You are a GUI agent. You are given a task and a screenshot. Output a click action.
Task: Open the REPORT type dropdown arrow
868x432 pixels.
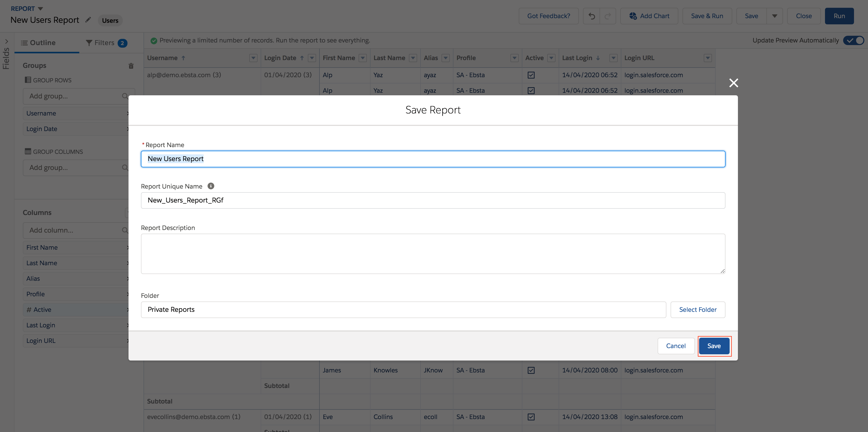pyautogui.click(x=40, y=9)
